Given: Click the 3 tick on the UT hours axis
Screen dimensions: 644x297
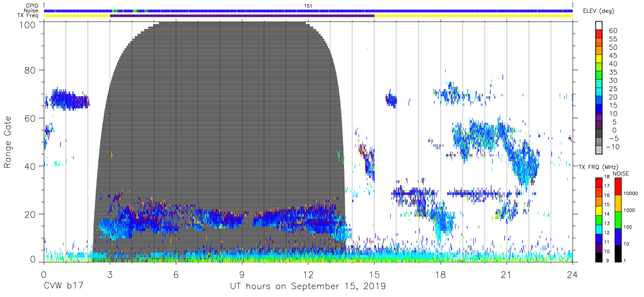Looking at the screenshot, I should coord(110,274).
